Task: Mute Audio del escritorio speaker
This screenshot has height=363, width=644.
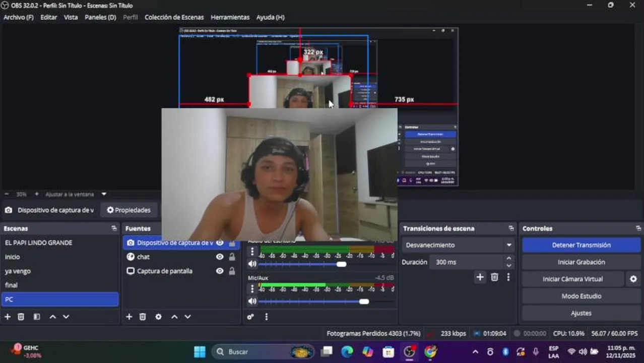Action: 252,264
